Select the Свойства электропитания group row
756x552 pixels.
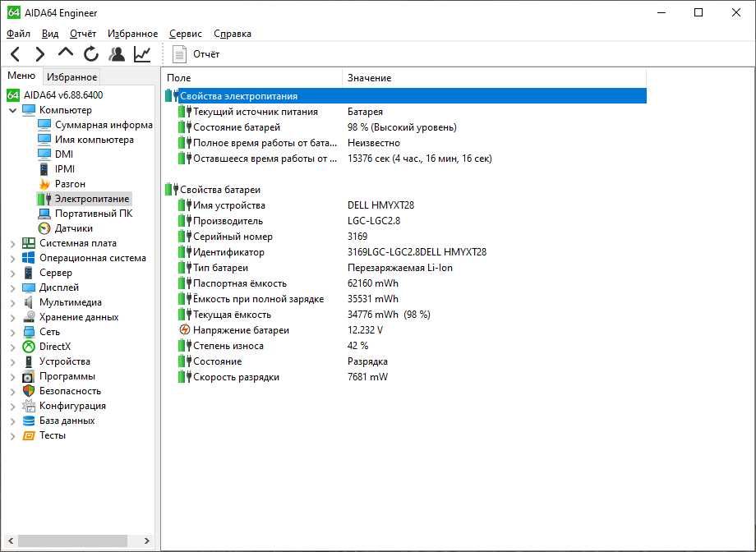click(405, 96)
